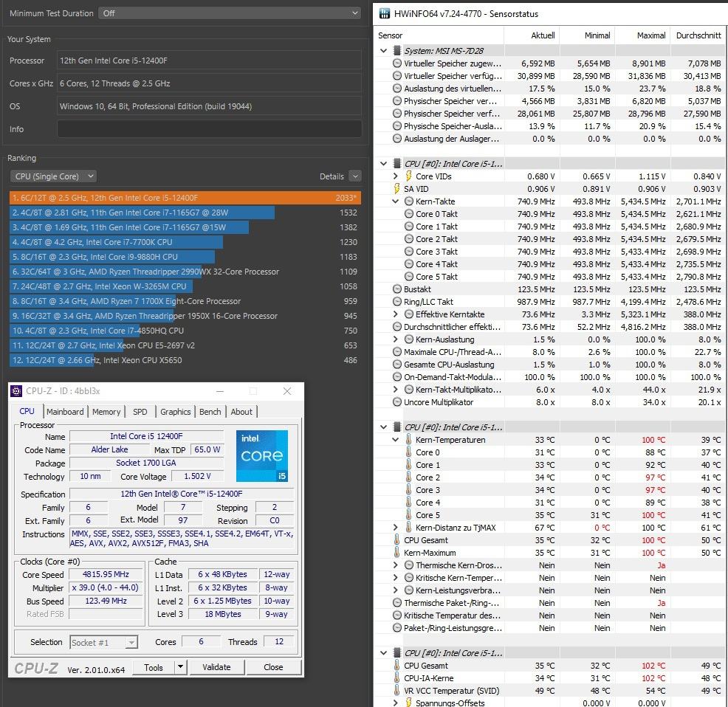
Task: Collapse the System: MSI MS-7D28 section
Action: click(383, 51)
